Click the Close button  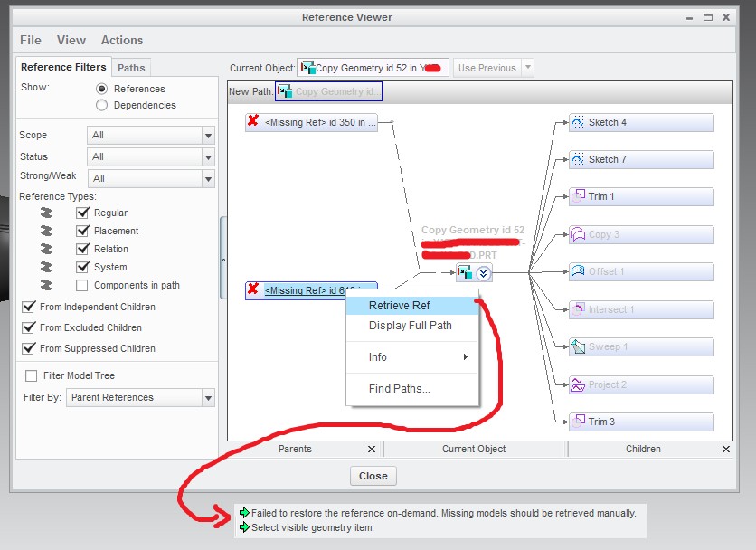(x=373, y=476)
